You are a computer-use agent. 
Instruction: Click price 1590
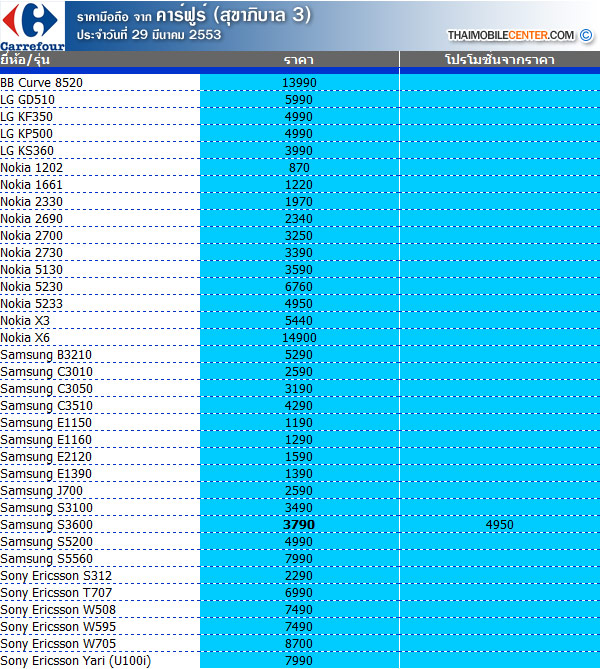299,457
